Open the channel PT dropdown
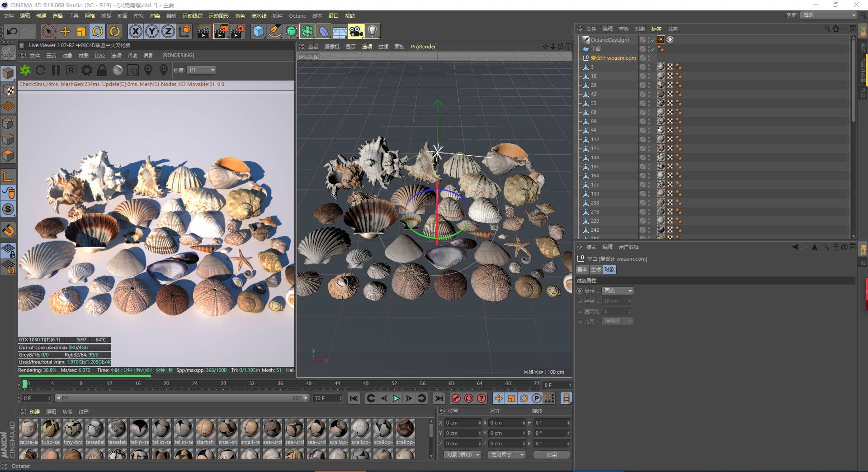 tap(202, 70)
